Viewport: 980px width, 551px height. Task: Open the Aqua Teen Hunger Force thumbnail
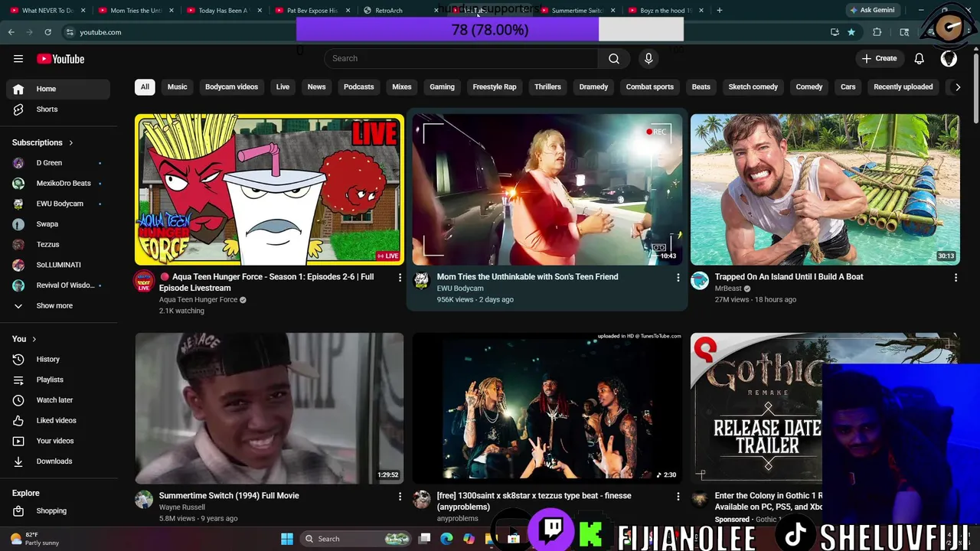click(269, 190)
